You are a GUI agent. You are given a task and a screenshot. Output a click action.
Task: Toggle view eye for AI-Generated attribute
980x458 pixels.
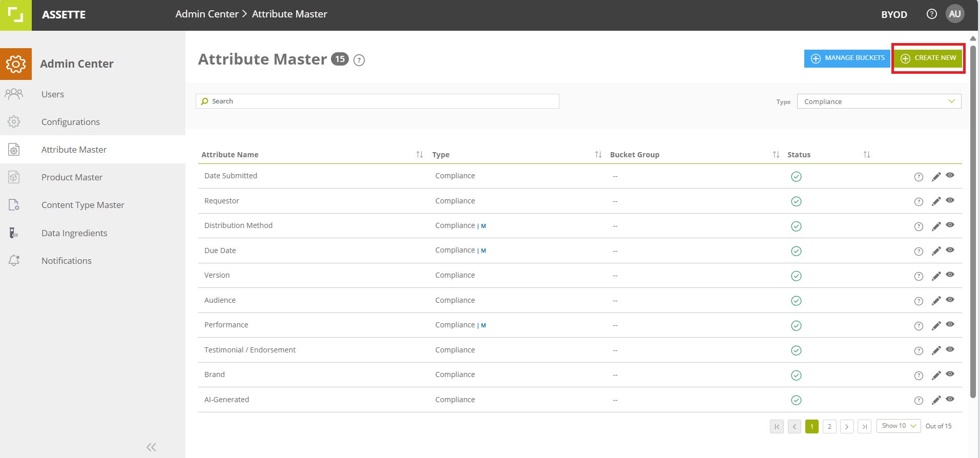click(x=950, y=399)
